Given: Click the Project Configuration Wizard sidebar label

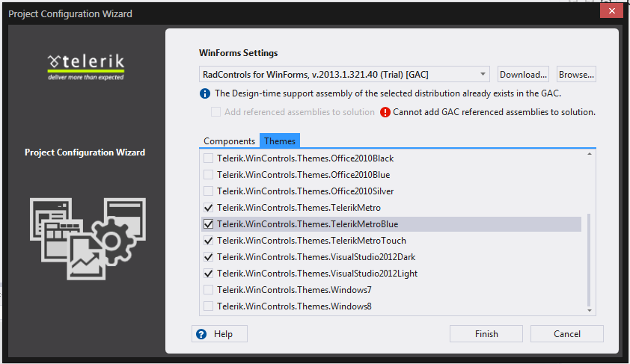Looking at the screenshot, I should (85, 152).
